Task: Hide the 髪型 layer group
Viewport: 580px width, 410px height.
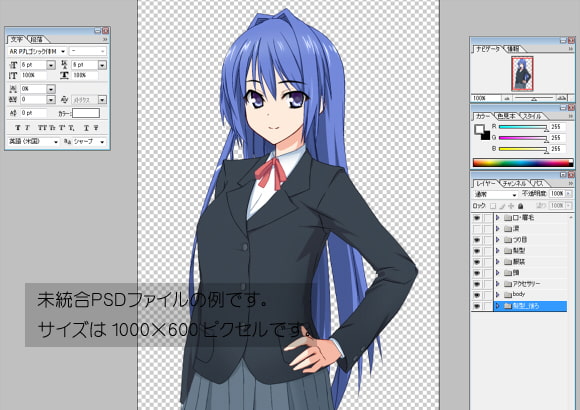Action: coord(477,251)
